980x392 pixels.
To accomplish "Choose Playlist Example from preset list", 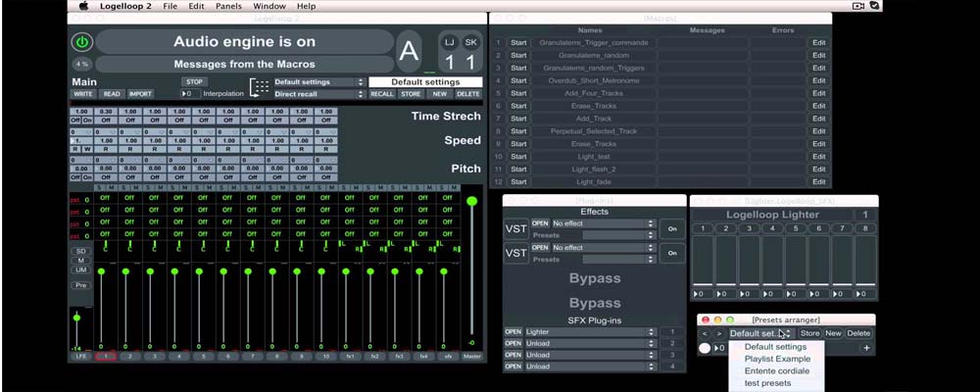I will click(777, 359).
